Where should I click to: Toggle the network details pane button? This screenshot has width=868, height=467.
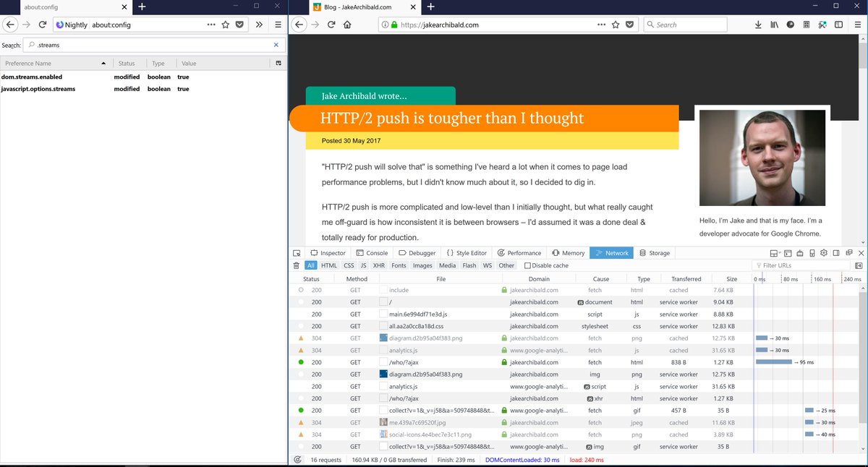[859, 265]
